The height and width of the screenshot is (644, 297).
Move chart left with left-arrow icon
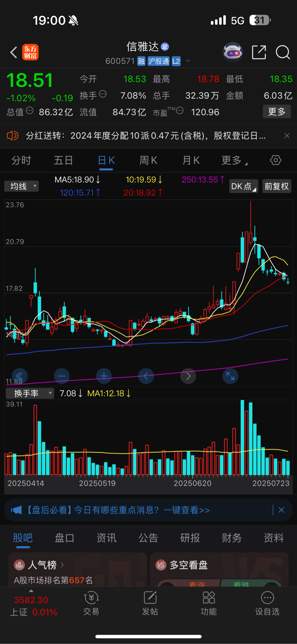[146, 376]
